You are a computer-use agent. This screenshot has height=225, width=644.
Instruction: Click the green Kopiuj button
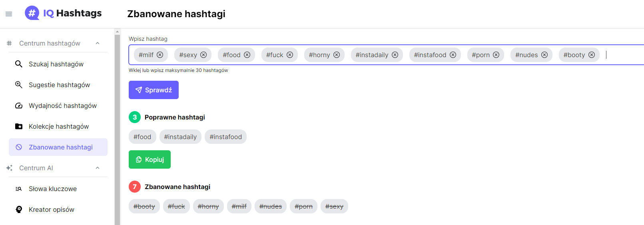tap(150, 159)
